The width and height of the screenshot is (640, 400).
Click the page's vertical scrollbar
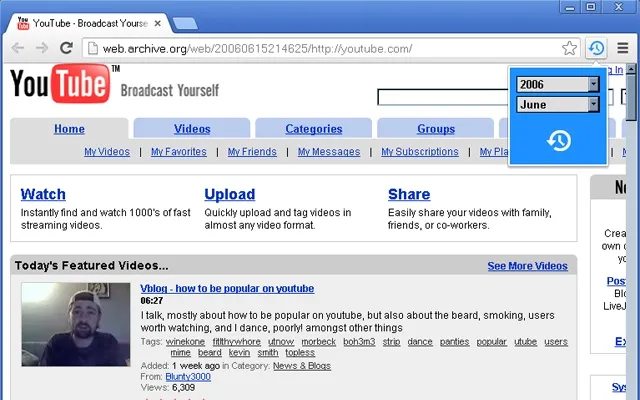(x=631, y=231)
